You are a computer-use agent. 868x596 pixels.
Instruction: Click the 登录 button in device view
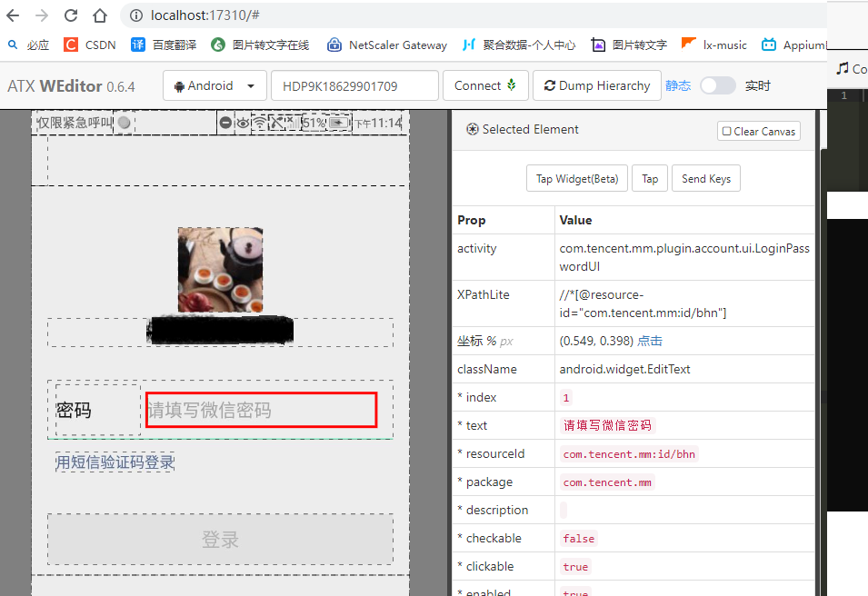(220, 539)
